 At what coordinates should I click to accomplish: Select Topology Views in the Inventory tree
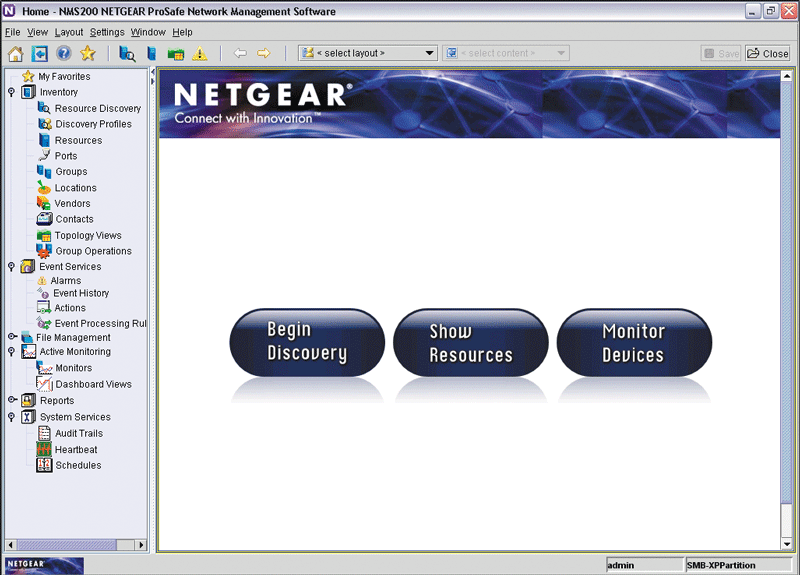tap(88, 236)
